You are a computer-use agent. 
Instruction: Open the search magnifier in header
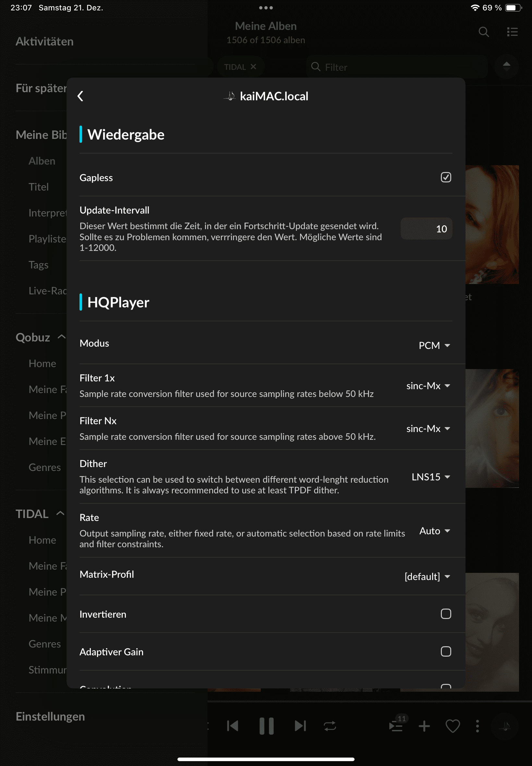pyautogui.click(x=484, y=32)
